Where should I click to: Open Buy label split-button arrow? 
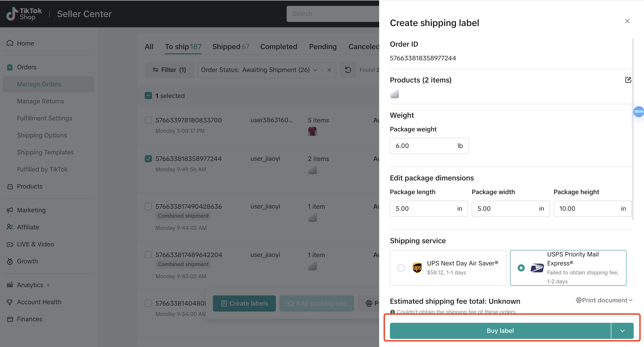click(x=622, y=331)
